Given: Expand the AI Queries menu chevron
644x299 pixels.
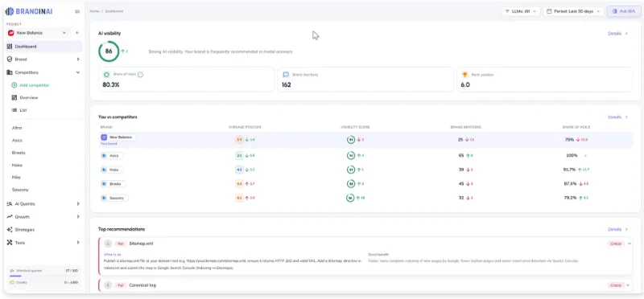Looking at the screenshot, I should coord(78,204).
